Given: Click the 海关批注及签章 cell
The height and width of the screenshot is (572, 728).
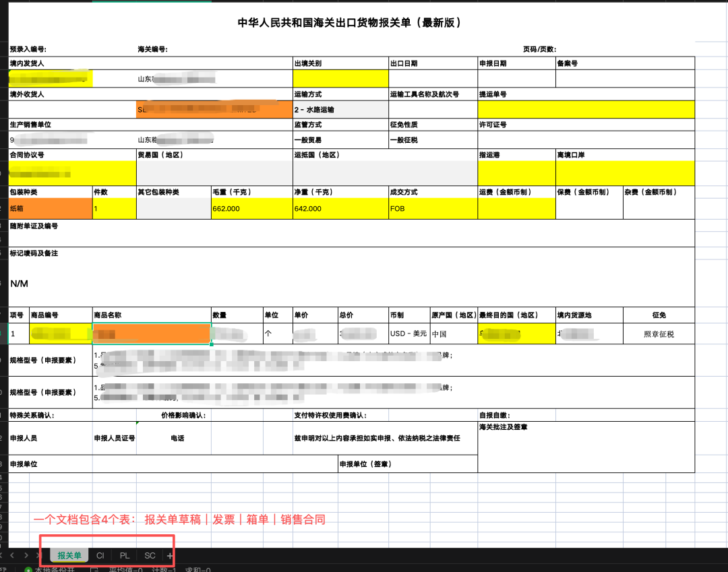Looking at the screenshot, I should click(x=586, y=447).
